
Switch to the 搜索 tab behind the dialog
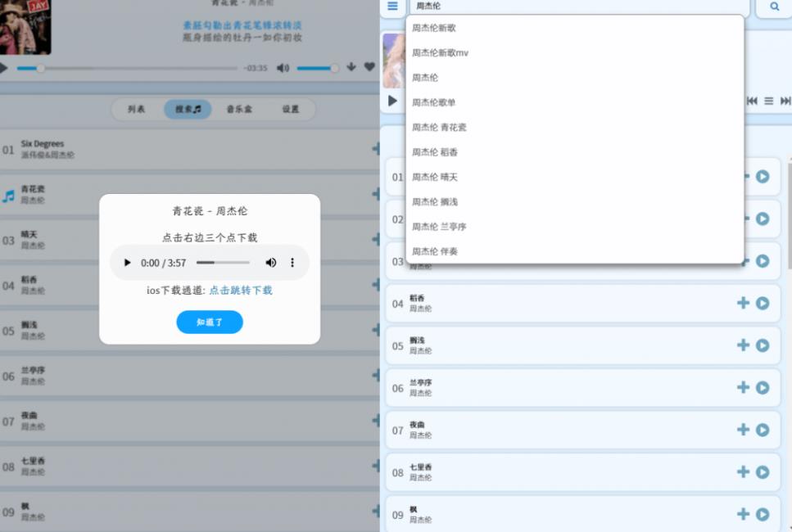tap(188, 109)
